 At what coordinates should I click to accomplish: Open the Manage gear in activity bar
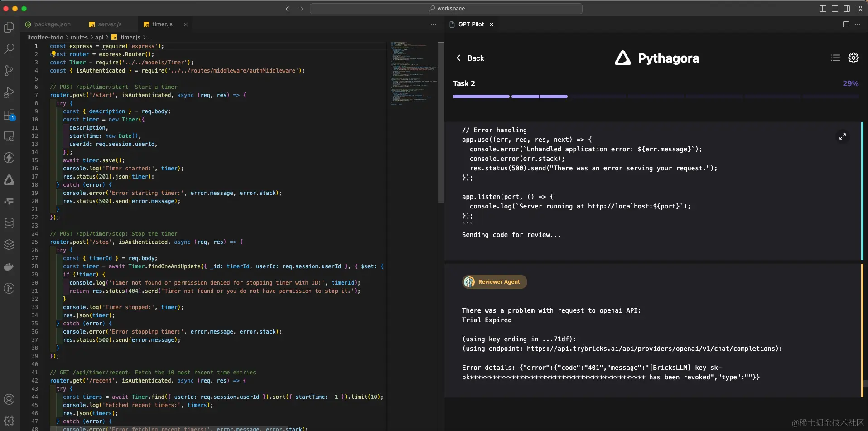tap(9, 421)
